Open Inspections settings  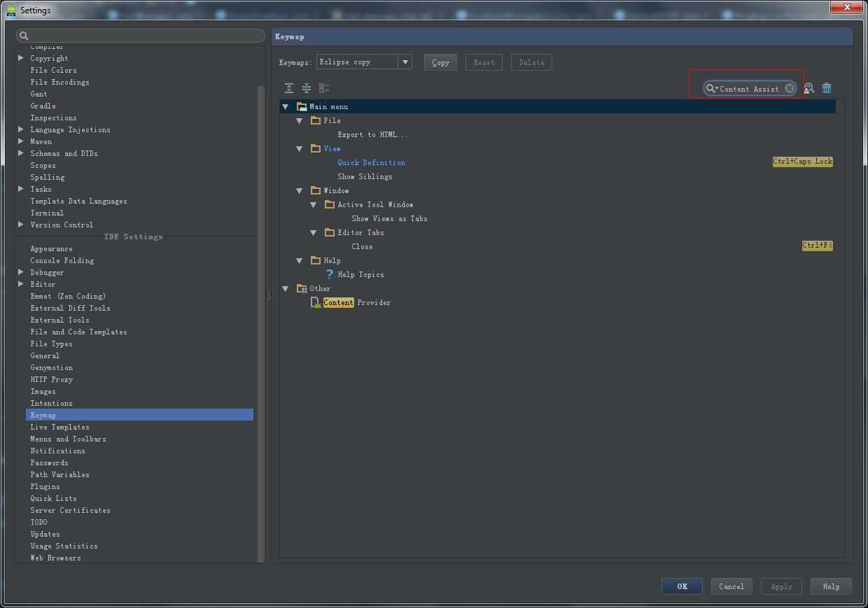click(53, 118)
